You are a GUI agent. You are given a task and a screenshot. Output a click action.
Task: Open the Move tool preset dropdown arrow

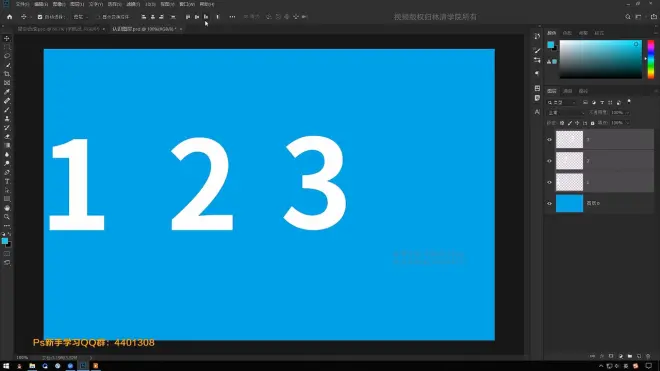(31, 17)
